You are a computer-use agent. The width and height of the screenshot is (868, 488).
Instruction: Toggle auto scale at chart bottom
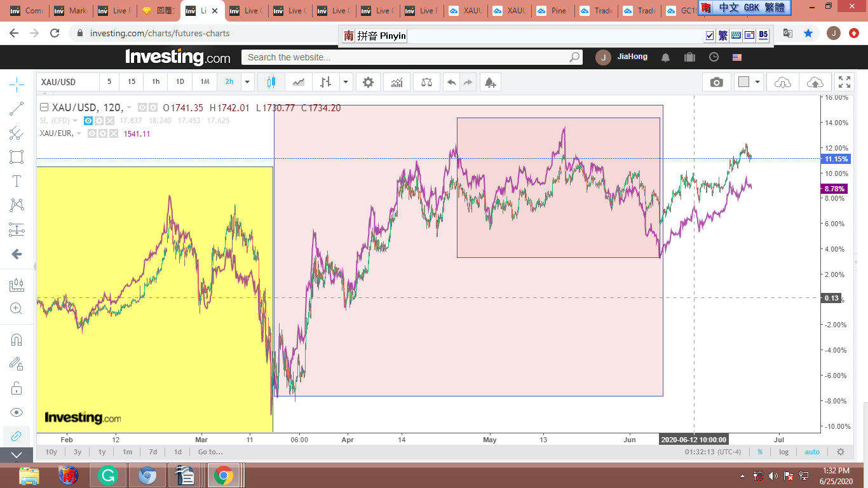(812, 452)
